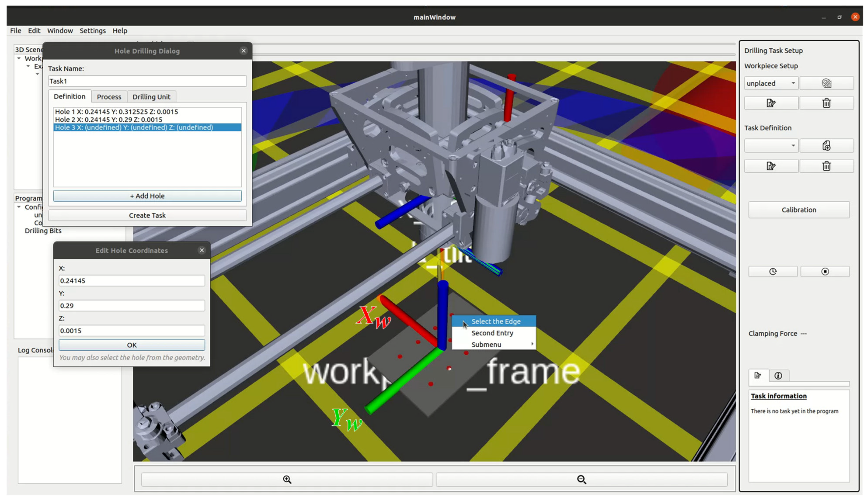The width and height of the screenshot is (868, 502).
Task: Click the add new task document icon
Action: point(826,146)
